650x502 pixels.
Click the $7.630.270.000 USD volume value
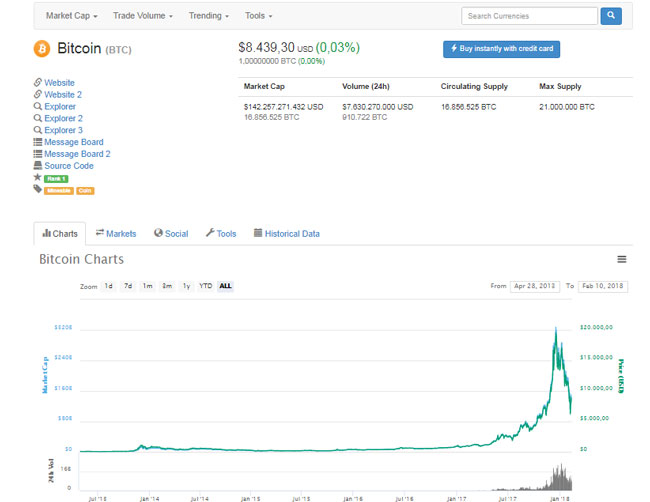(x=378, y=107)
